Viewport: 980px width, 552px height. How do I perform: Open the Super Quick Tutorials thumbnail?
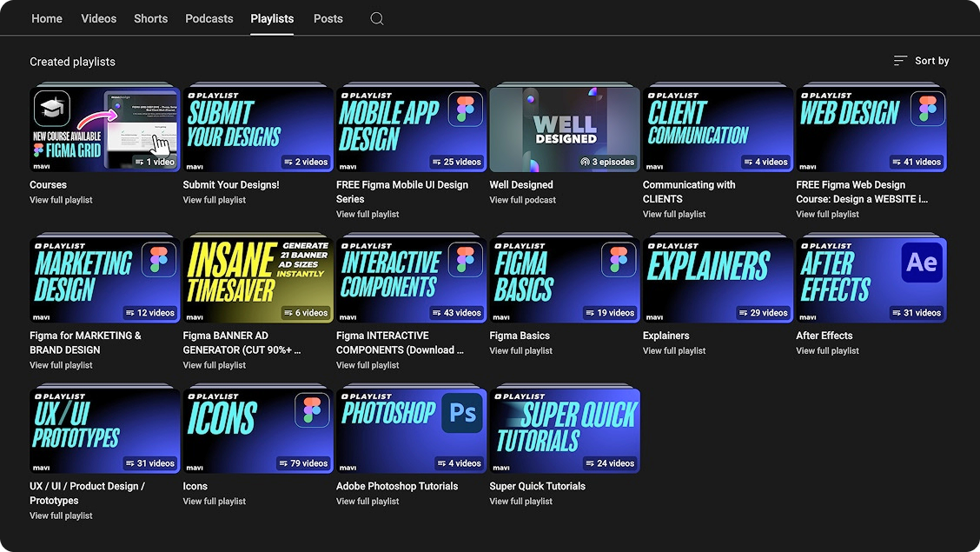[565, 431]
